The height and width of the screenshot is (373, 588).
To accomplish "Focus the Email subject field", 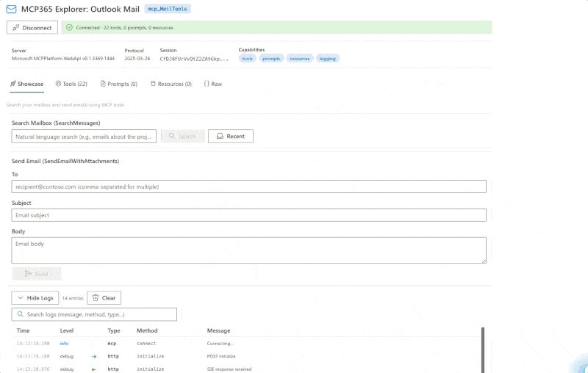I will click(249, 215).
